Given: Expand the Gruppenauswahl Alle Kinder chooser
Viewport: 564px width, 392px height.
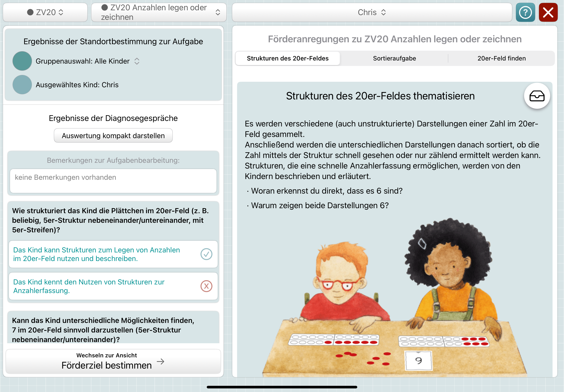Looking at the screenshot, I should pos(88,61).
